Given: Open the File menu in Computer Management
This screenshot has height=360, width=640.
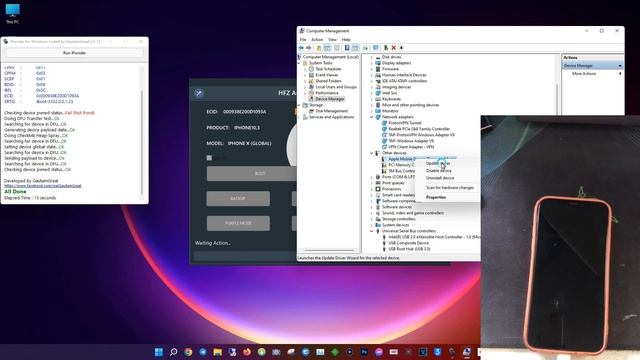Looking at the screenshot, I should point(303,40).
